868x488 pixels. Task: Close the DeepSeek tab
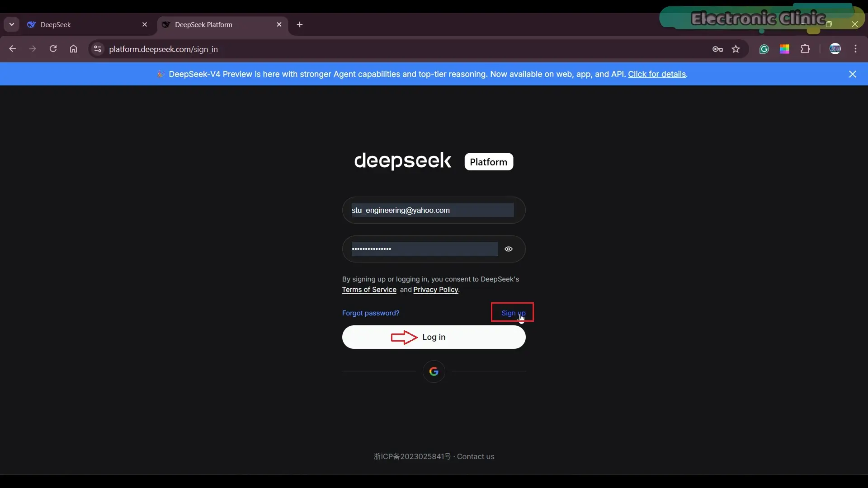pyautogui.click(x=145, y=24)
